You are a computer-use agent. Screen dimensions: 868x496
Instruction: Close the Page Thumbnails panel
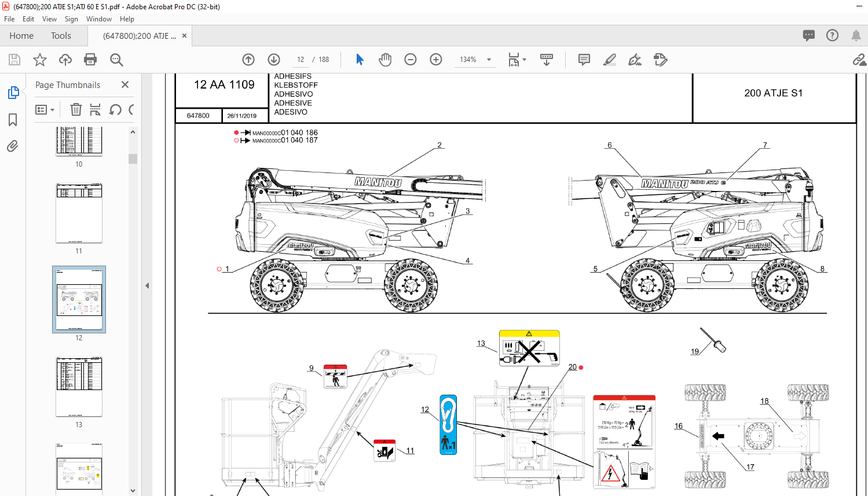pyautogui.click(x=125, y=84)
